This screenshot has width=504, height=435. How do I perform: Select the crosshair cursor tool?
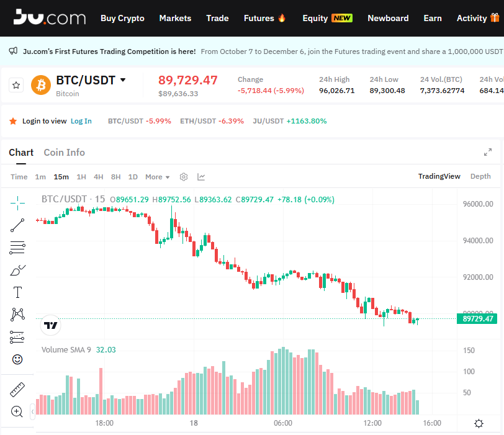[x=17, y=203]
